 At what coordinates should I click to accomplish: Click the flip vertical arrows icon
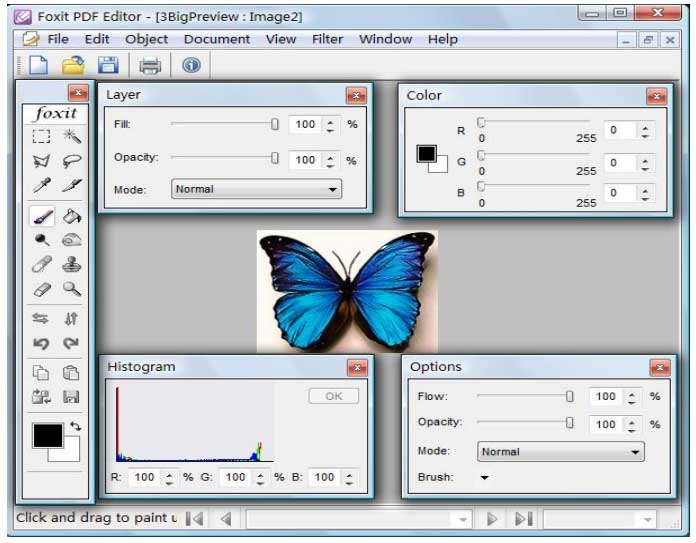(x=71, y=319)
